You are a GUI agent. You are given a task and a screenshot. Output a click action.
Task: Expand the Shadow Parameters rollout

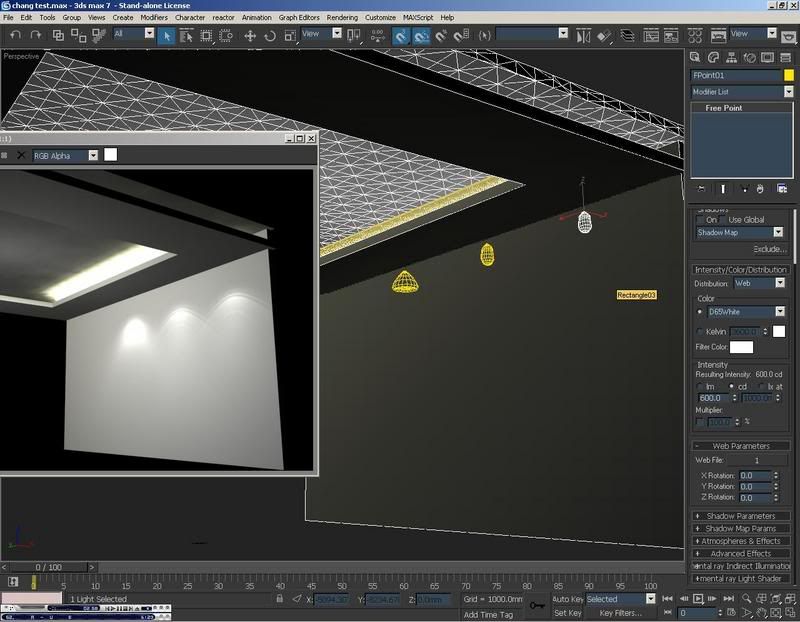741,516
